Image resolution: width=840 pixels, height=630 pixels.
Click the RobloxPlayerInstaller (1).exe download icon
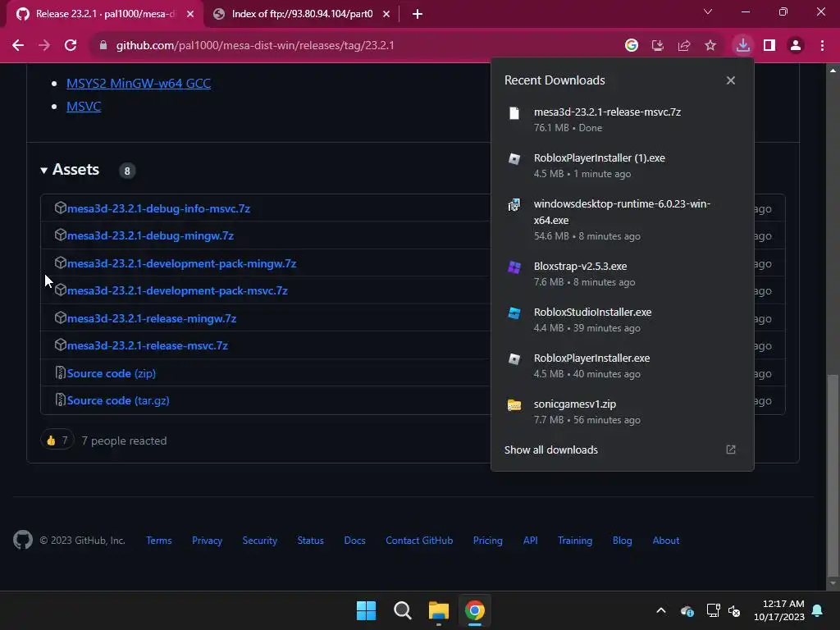pyautogui.click(x=514, y=159)
